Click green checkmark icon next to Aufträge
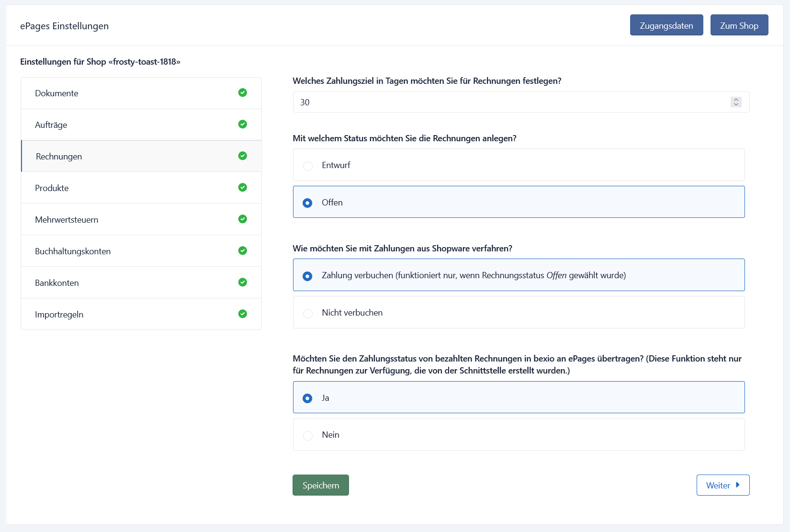The image size is (790, 532). [243, 124]
